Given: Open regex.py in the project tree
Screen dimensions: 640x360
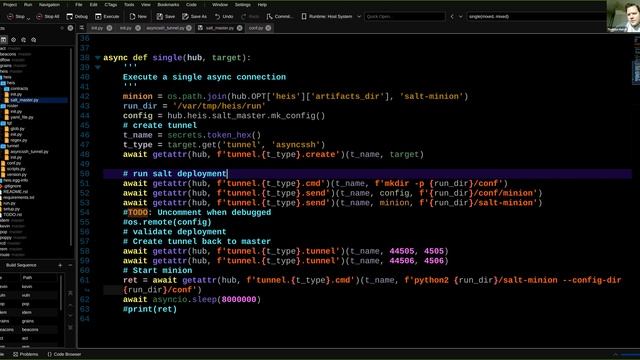Looking at the screenshot, I should coord(16,140).
